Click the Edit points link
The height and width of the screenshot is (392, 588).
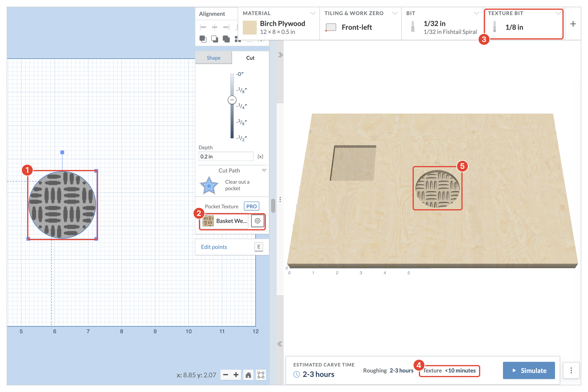[214, 247]
